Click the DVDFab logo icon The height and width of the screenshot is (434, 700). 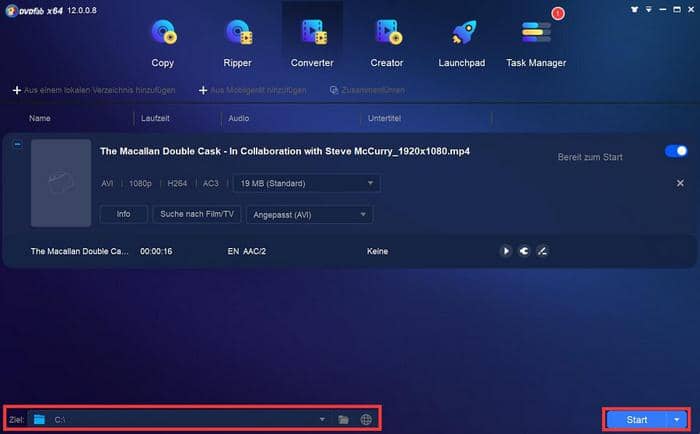(11, 10)
